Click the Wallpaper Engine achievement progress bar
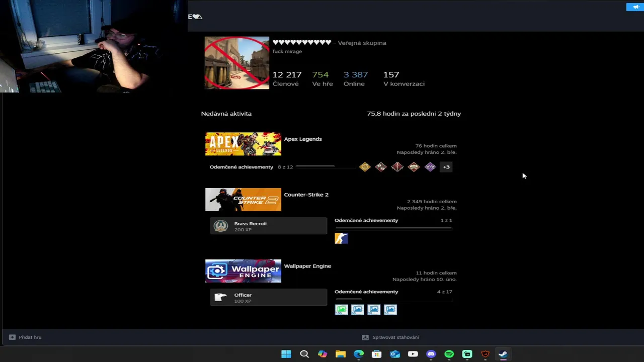Image resolution: width=644 pixels, height=362 pixels. [393, 300]
